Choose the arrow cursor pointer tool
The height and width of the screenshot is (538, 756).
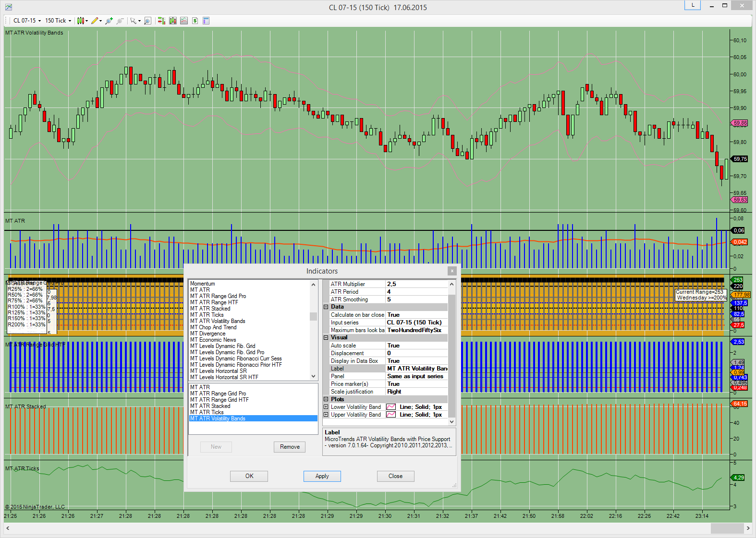(134, 21)
